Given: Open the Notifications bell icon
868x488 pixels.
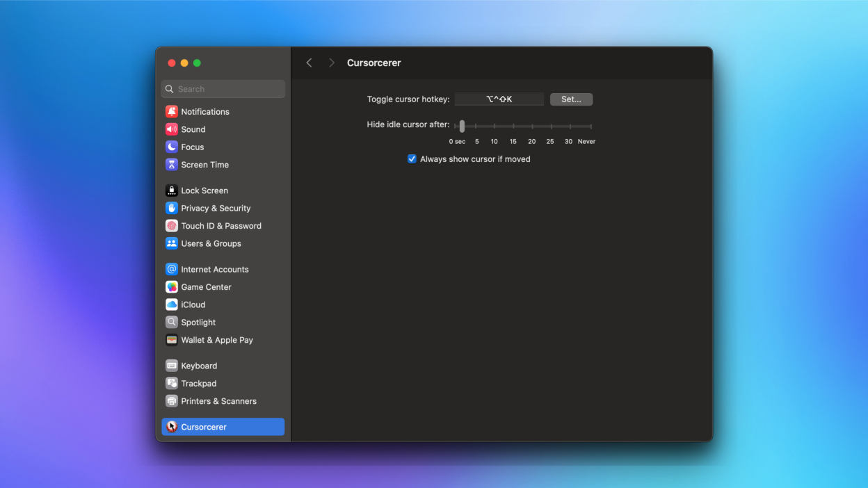Looking at the screenshot, I should click(x=172, y=111).
